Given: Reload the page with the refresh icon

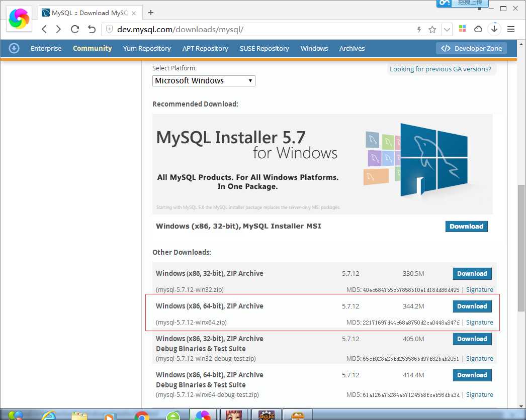Looking at the screenshot, I should (x=75, y=29).
